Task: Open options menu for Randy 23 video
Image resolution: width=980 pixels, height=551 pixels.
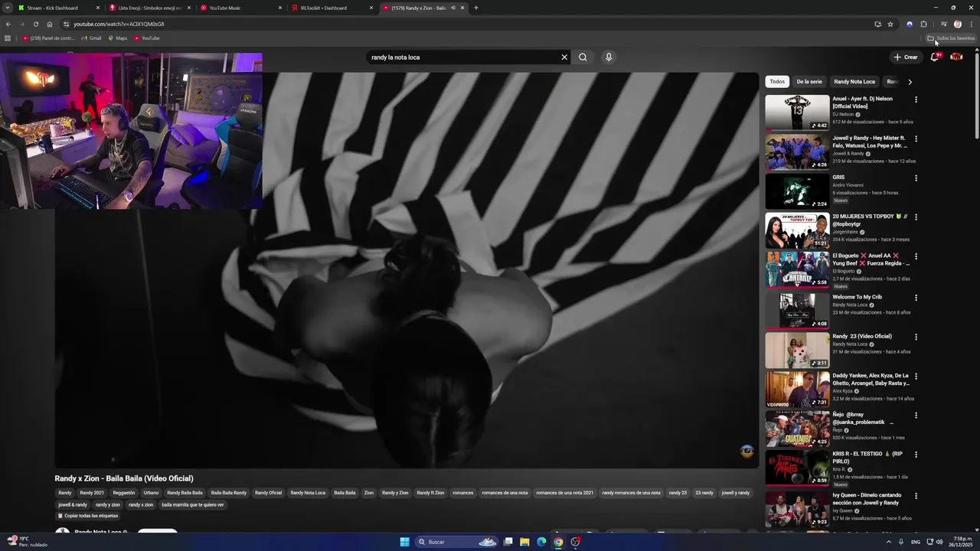Action: click(x=916, y=337)
